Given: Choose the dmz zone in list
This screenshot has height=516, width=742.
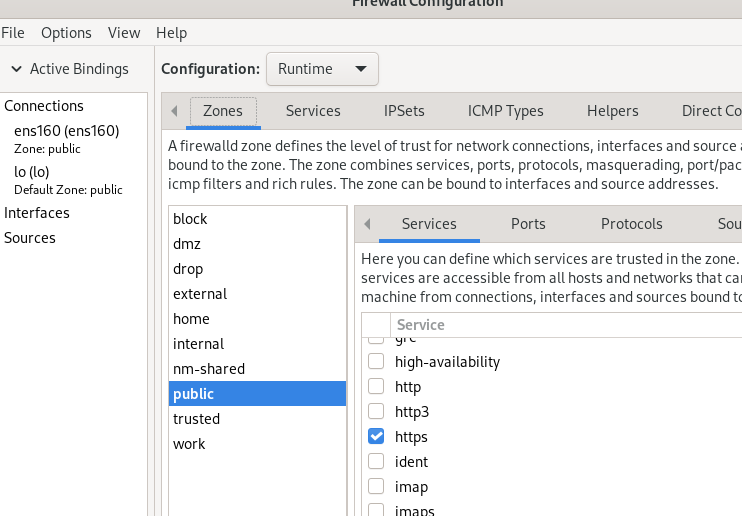Looking at the screenshot, I should tap(189, 244).
